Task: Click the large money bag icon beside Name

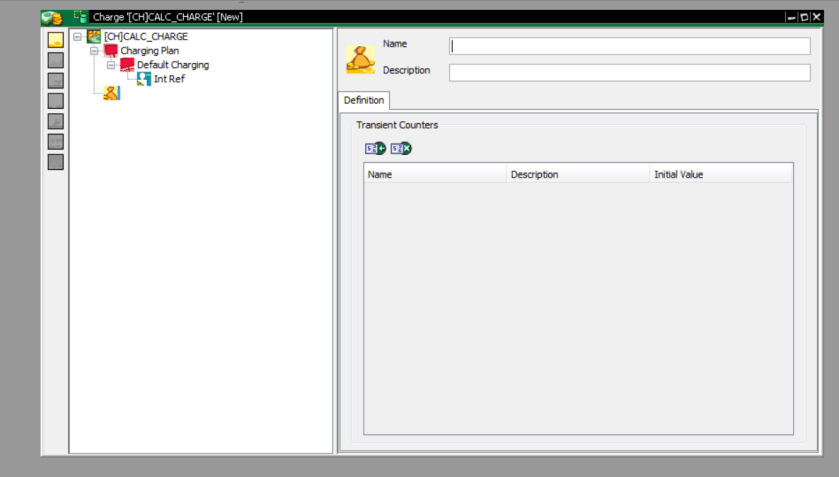Action: (x=361, y=59)
